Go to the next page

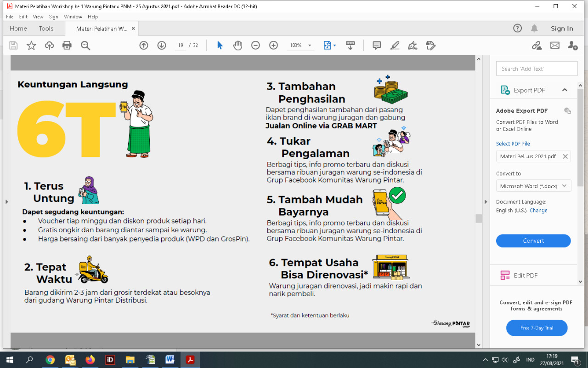click(x=161, y=45)
